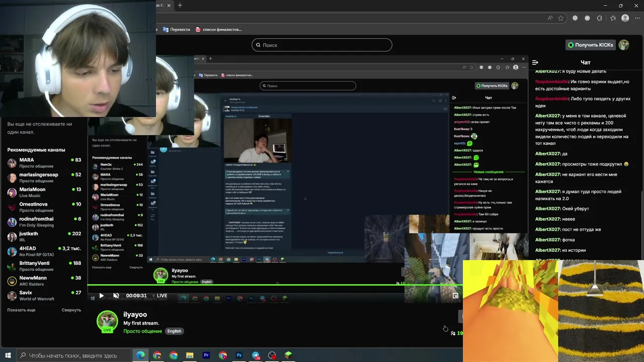Click the green stream progress bar
The height and width of the screenshot is (362, 644).
(275, 286)
